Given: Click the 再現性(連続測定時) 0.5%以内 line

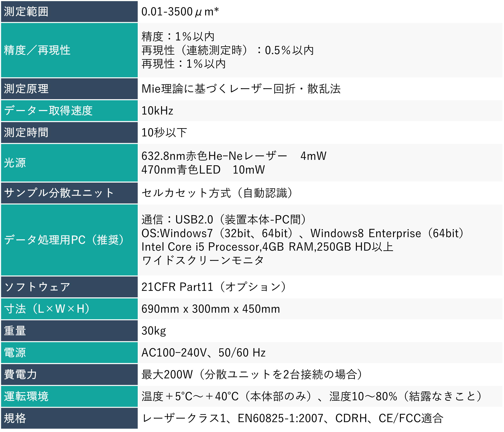Looking at the screenshot, I should coord(227,50).
